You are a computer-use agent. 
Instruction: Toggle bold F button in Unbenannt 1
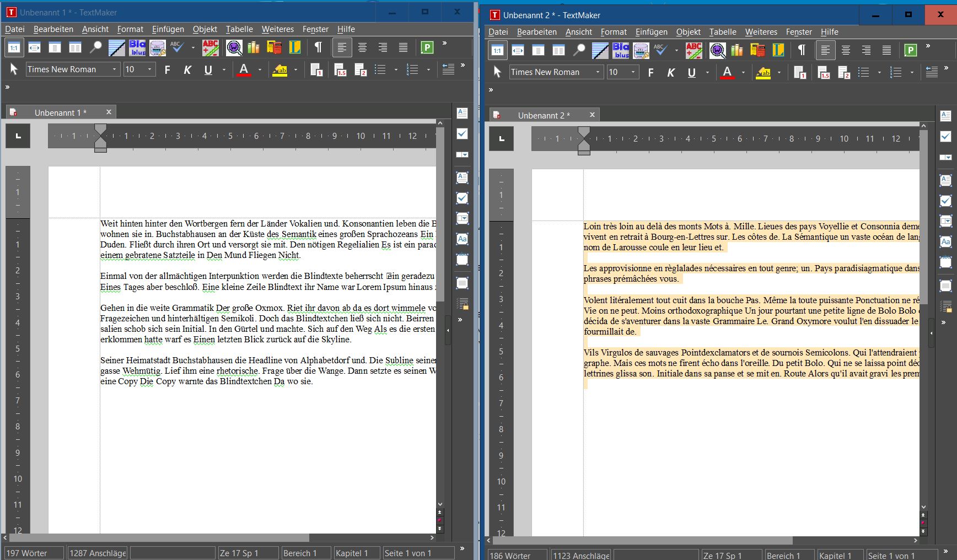[x=167, y=70]
